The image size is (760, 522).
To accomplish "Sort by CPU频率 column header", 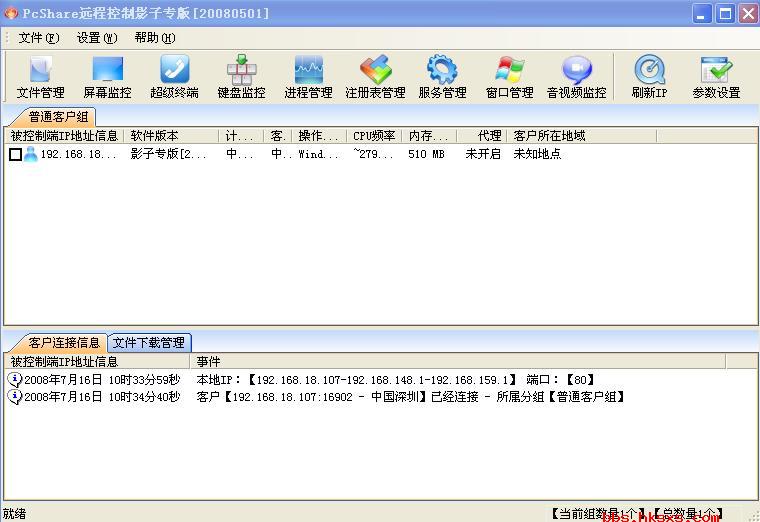I will (374, 136).
